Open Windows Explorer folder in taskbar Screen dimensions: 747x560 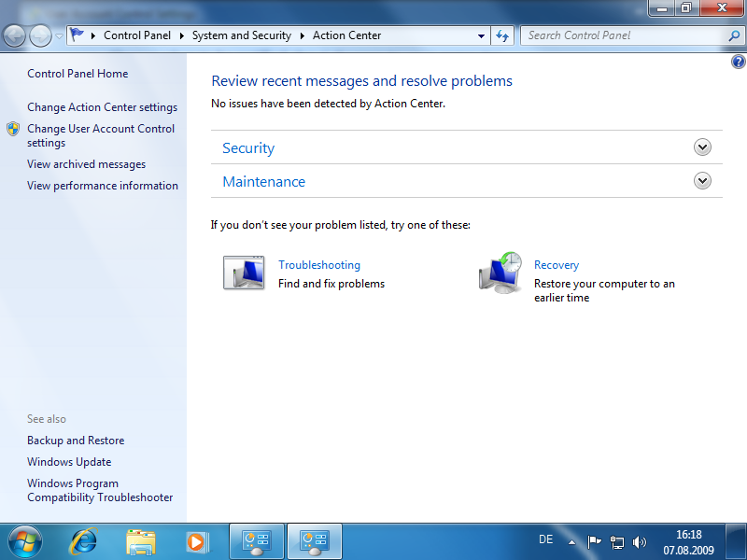pyautogui.click(x=141, y=540)
